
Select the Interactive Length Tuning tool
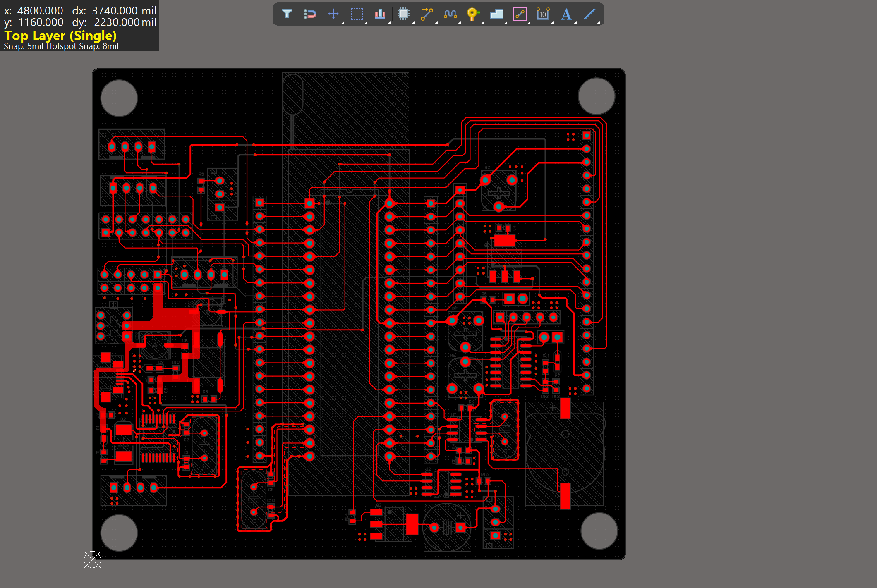point(450,14)
